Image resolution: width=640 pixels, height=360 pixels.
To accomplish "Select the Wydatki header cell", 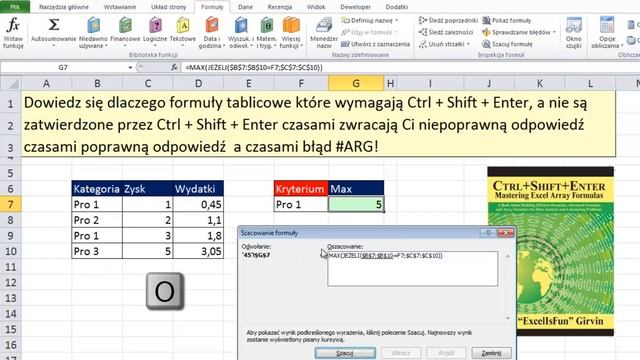I will tap(198, 189).
